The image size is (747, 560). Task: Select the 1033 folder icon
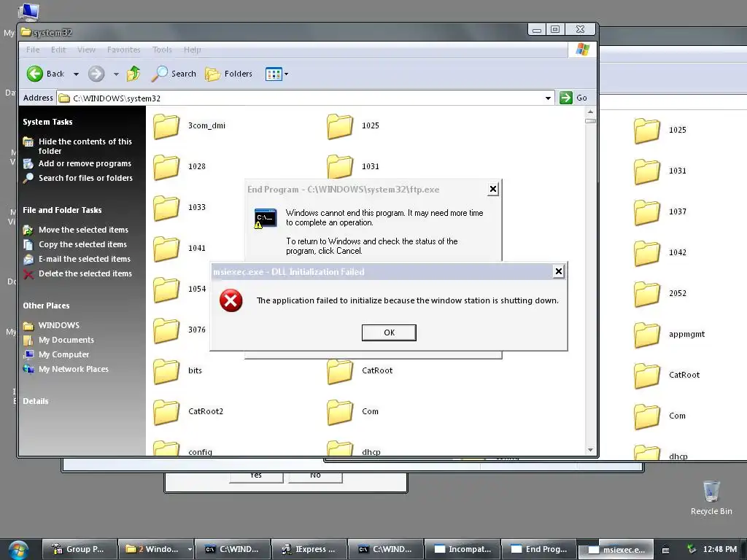(166, 208)
